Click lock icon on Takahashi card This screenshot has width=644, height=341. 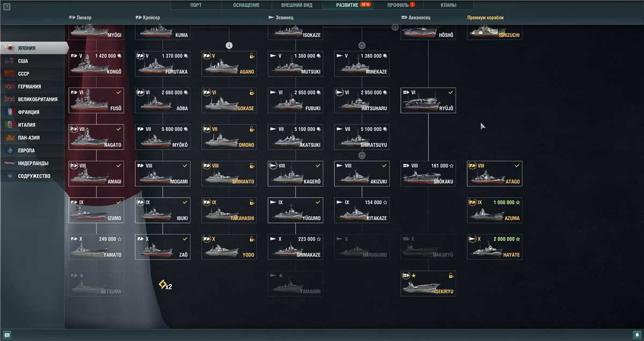(x=251, y=203)
